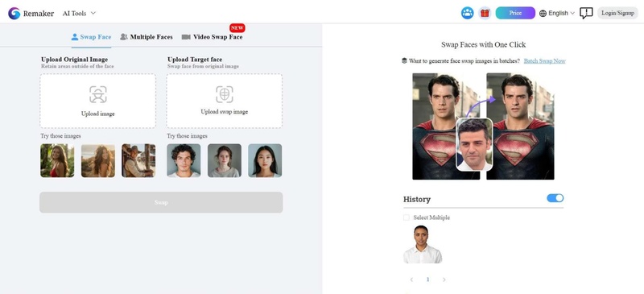Click the Upload swap image icon

[225, 94]
